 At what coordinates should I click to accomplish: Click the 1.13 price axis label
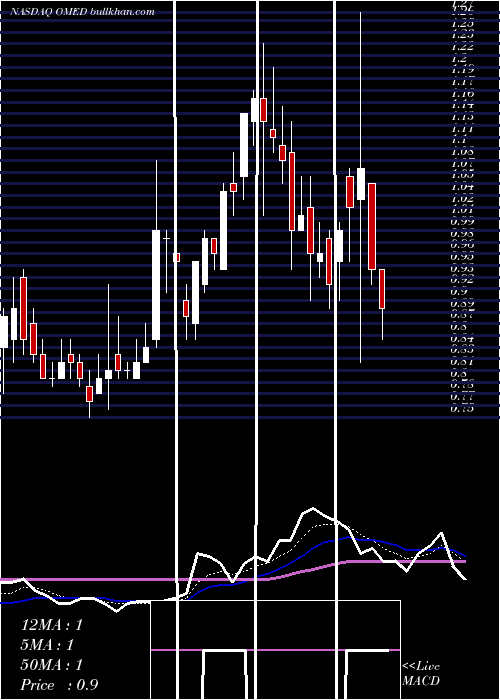(462, 117)
